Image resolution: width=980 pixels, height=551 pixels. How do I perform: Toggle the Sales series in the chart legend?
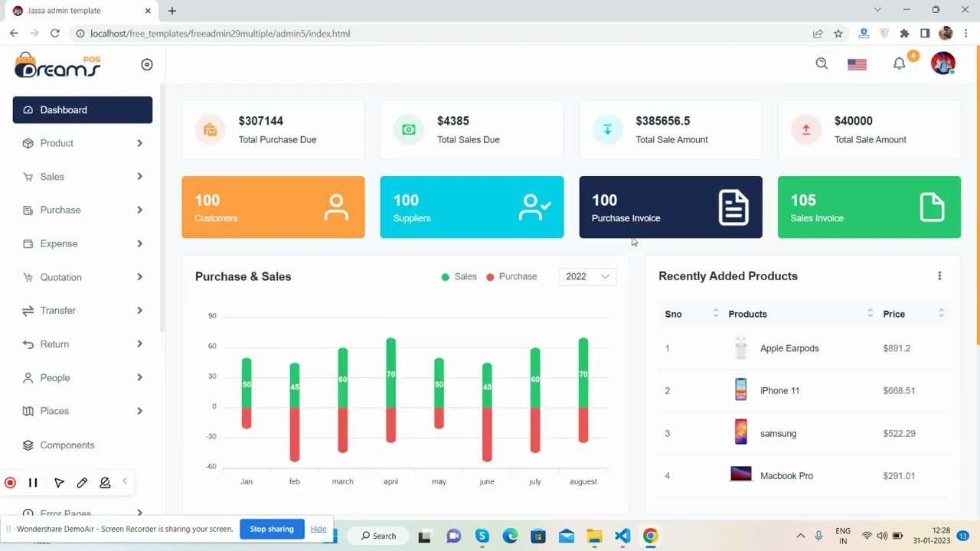459,276
